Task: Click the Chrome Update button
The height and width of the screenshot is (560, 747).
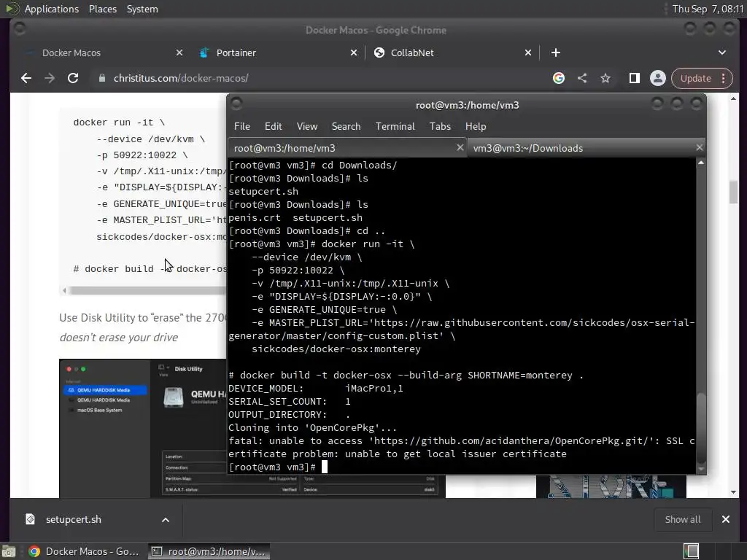Action: point(695,78)
